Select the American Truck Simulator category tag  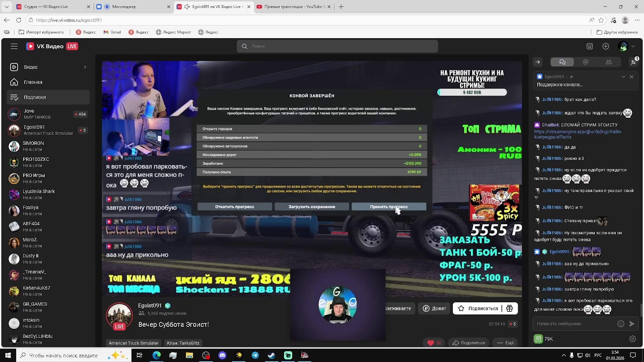(133, 343)
